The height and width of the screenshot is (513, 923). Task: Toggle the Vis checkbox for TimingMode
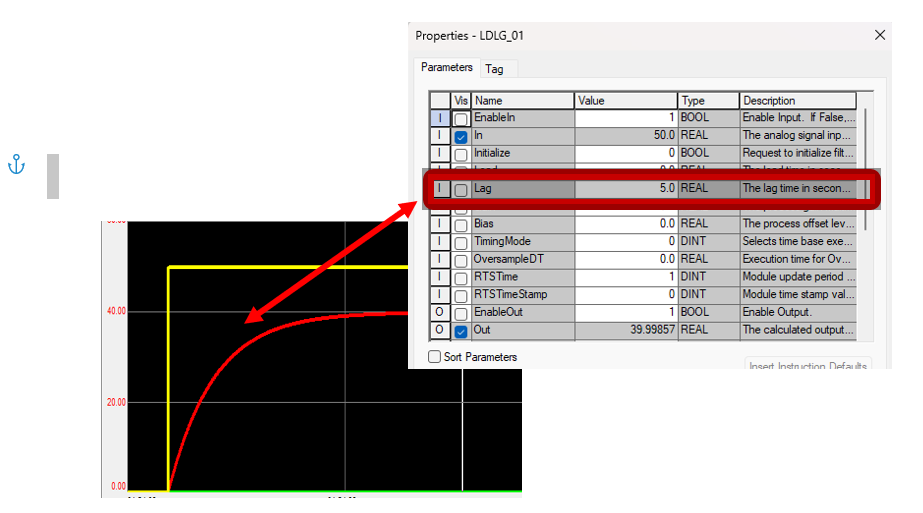[x=461, y=243]
